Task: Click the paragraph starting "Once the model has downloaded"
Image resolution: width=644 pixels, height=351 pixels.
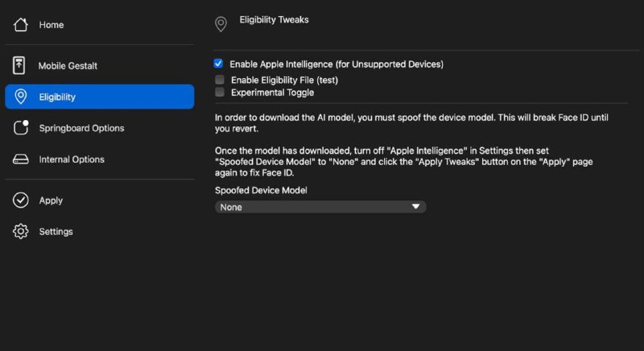Action: pyautogui.click(x=404, y=162)
